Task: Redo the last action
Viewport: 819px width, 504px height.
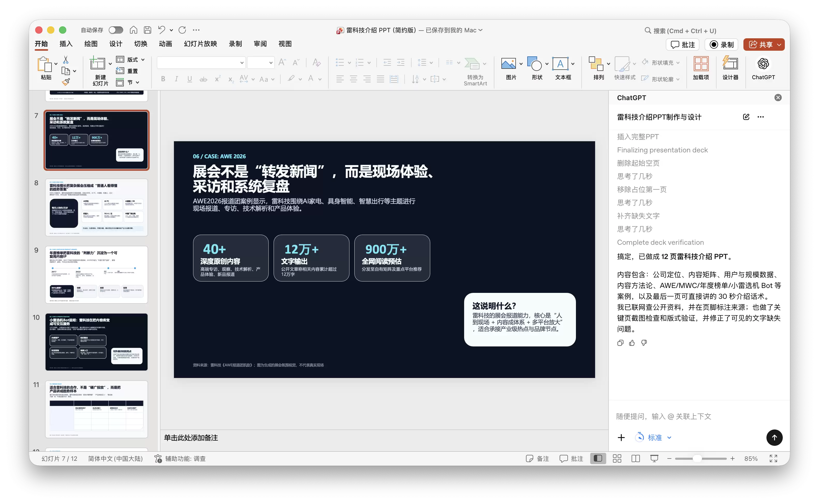Action: pyautogui.click(x=182, y=30)
